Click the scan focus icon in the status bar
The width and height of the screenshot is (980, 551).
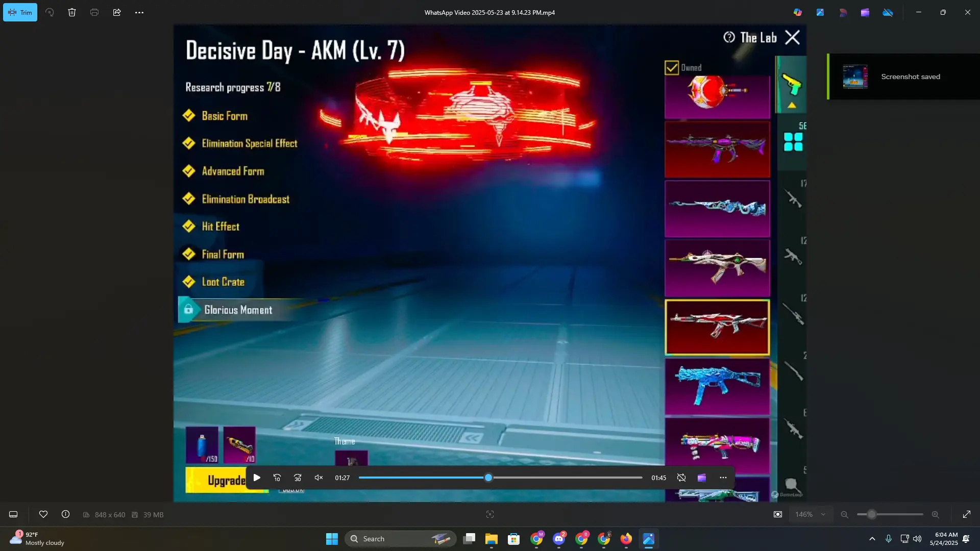tap(490, 514)
